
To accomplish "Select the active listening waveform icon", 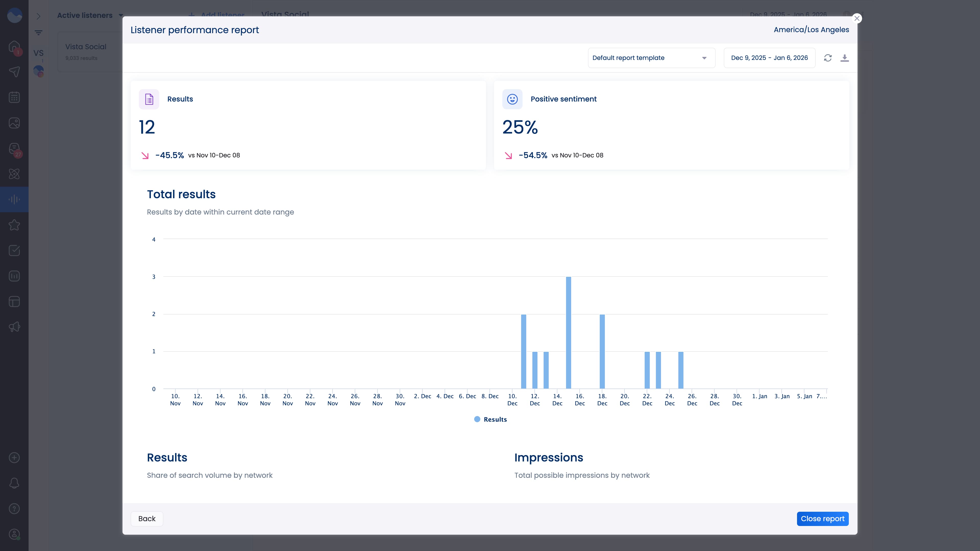I will (14, 199).
